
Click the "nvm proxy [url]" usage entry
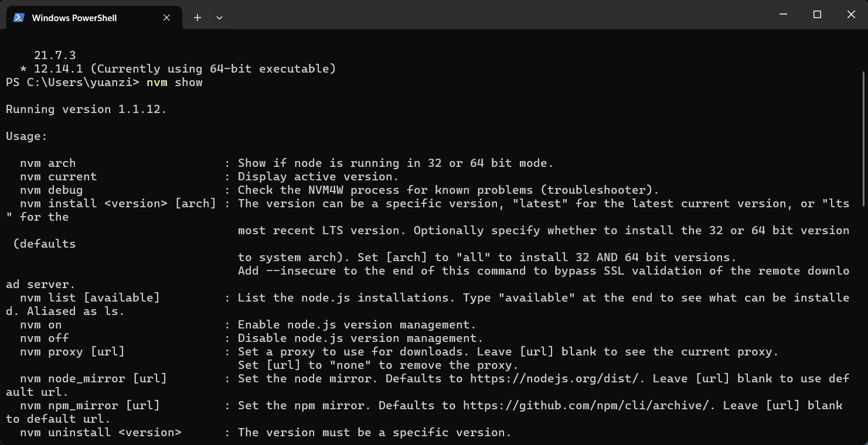point(72,352)
